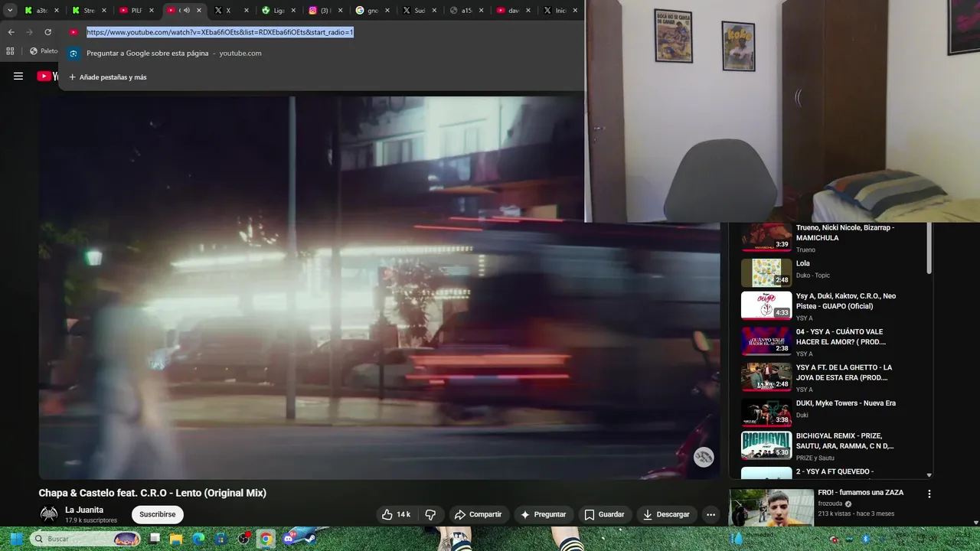Open options menu for the FRO! fumamos una ZAZA video

929,494
